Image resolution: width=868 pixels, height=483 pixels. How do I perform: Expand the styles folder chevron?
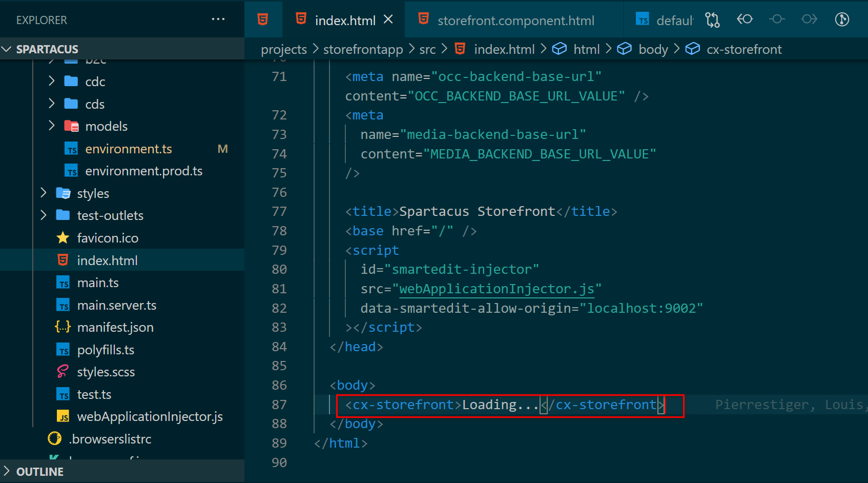(43, 193)
